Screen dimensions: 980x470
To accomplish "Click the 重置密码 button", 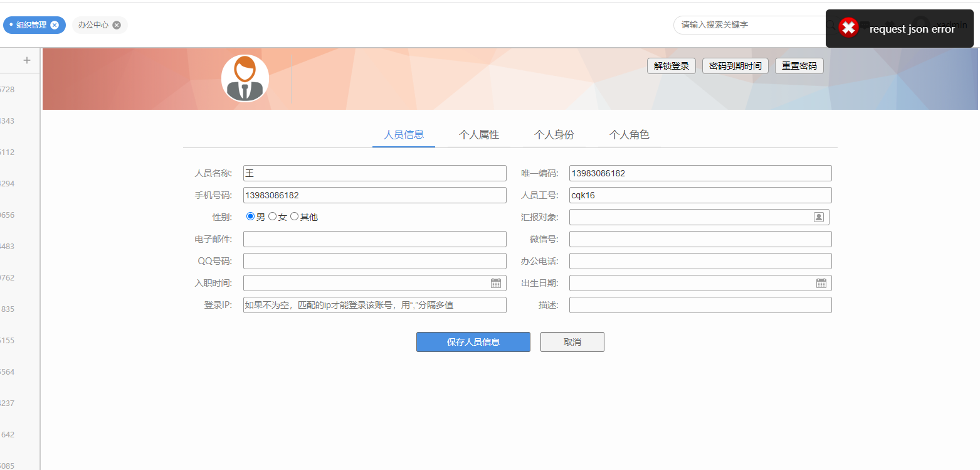I will coord(799,66).
